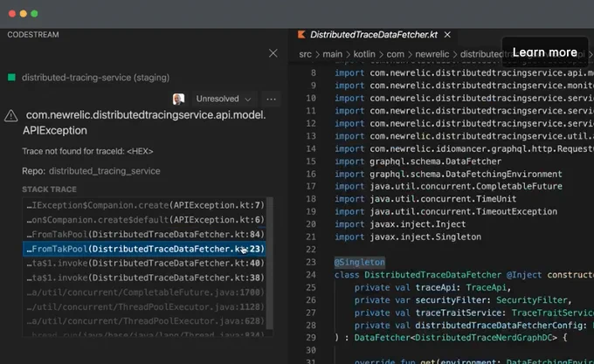Click stack frame CompletableFuture.java:1700
This screenshot has width=594, height=364.
click(146, 292)
